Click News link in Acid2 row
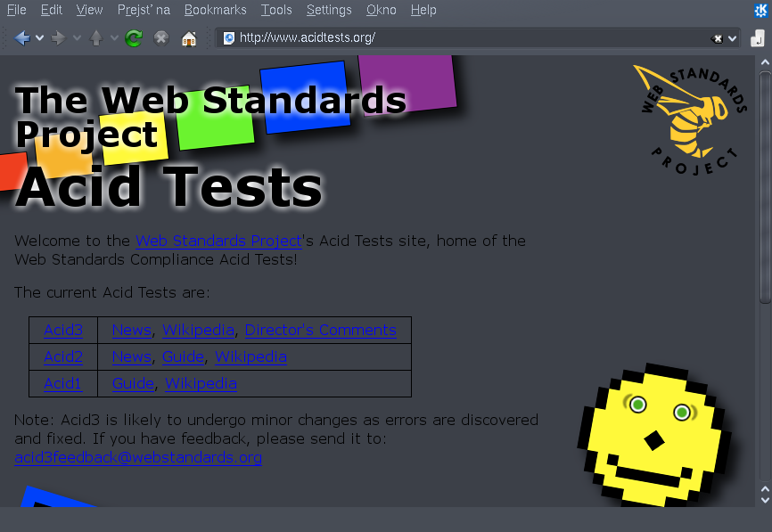772x532 pixels. point(131,356)
